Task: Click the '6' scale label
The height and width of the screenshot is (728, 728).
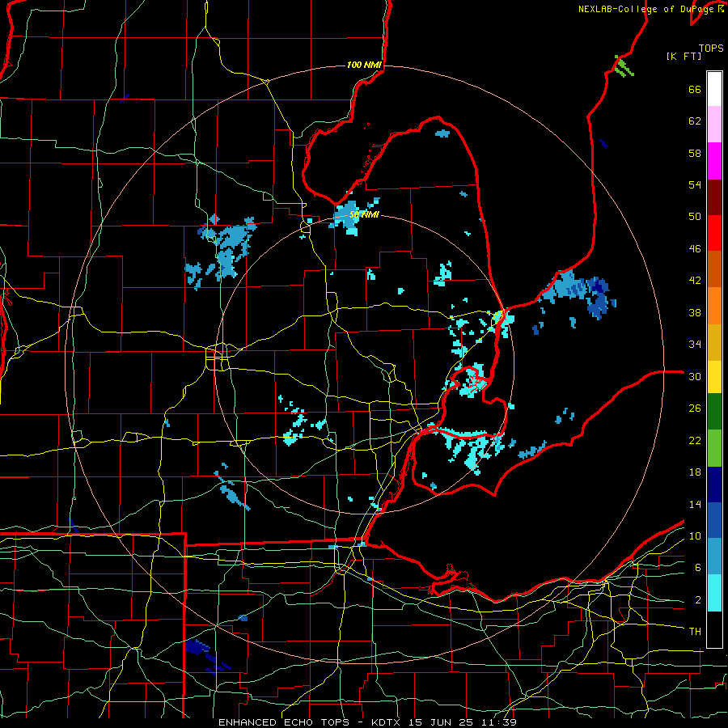Action: (697, 568)
